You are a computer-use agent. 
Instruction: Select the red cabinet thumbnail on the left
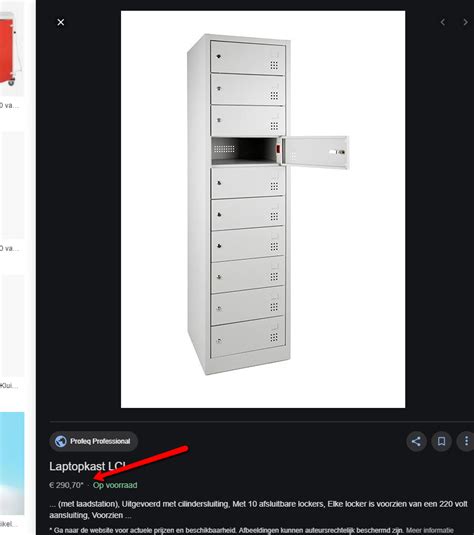click(12, 49)
